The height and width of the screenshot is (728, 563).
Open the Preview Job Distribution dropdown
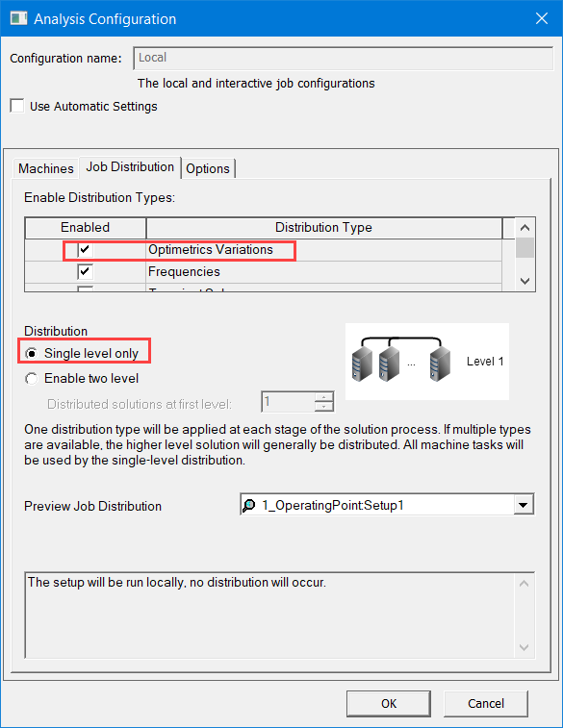pos(524,505)
